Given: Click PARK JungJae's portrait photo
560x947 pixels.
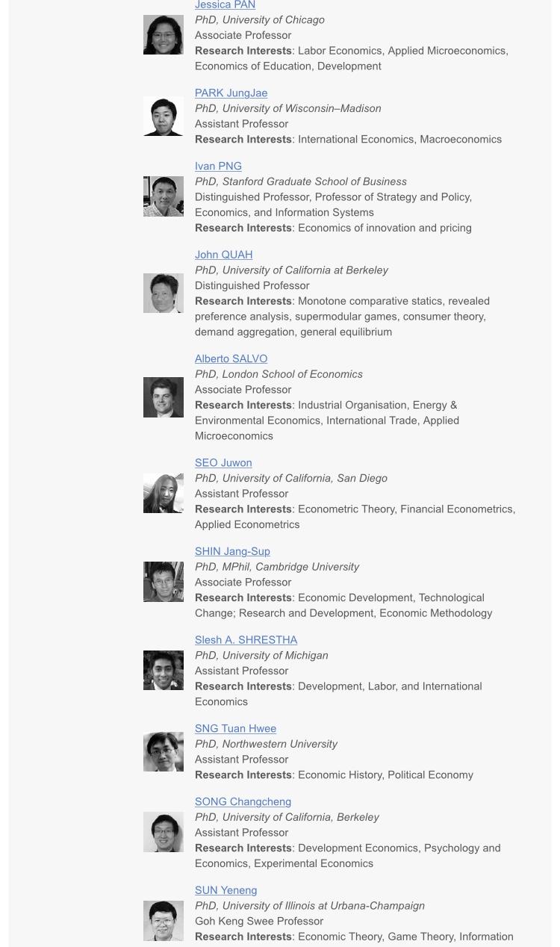Looking at the screenshot, I should click(x=164, y=117).
